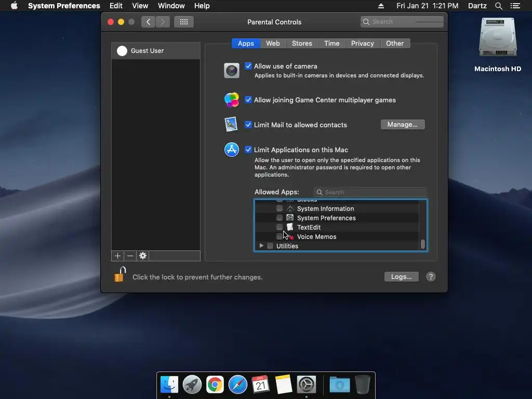Open the Dartz user menu
The image size is (532, 399).
coord(477,6)
